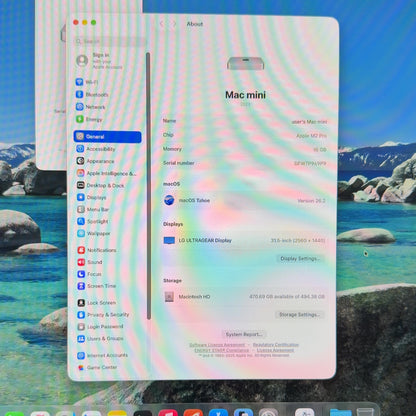Viewport: 416px width, 416px height.
Task: Select the Network globe icon
Action: pos(80,107)
